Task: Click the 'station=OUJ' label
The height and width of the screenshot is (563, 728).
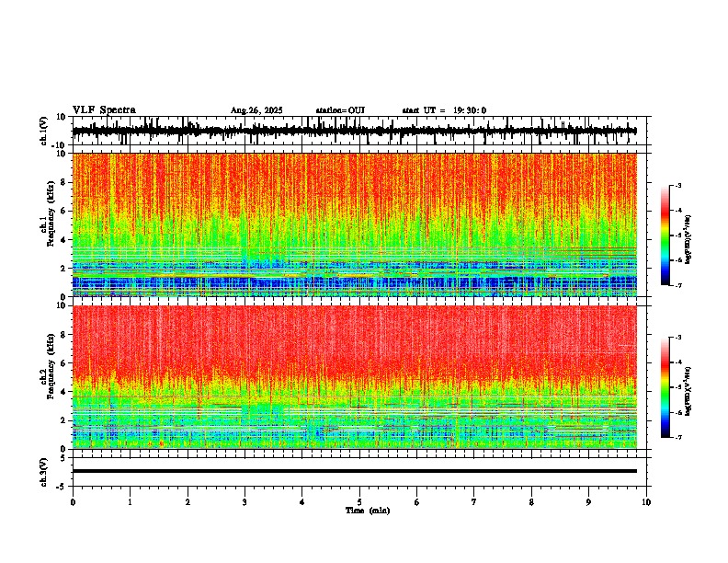Action: [340, 110]
